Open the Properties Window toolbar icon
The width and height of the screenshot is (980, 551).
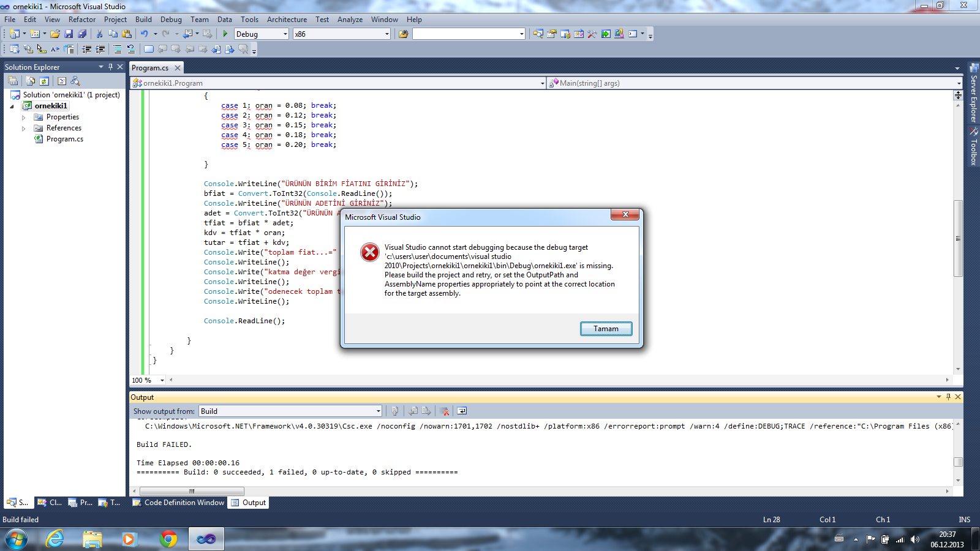(551, 34)
